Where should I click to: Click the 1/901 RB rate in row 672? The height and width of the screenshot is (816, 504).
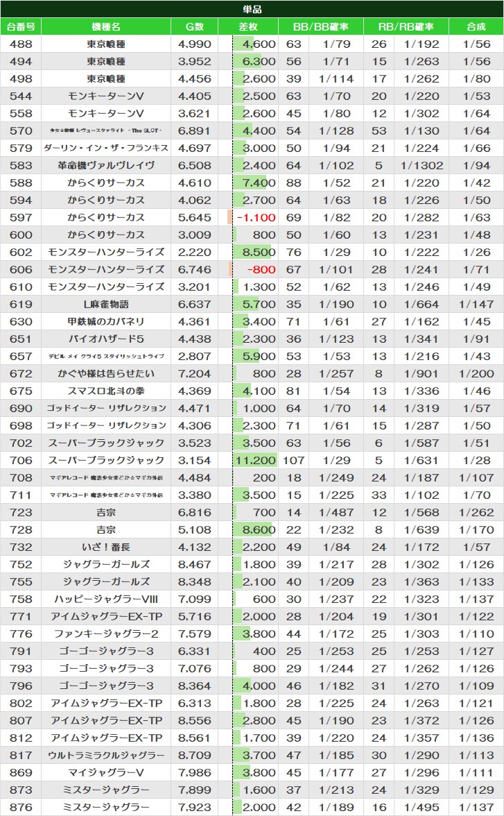coord(422,373)
